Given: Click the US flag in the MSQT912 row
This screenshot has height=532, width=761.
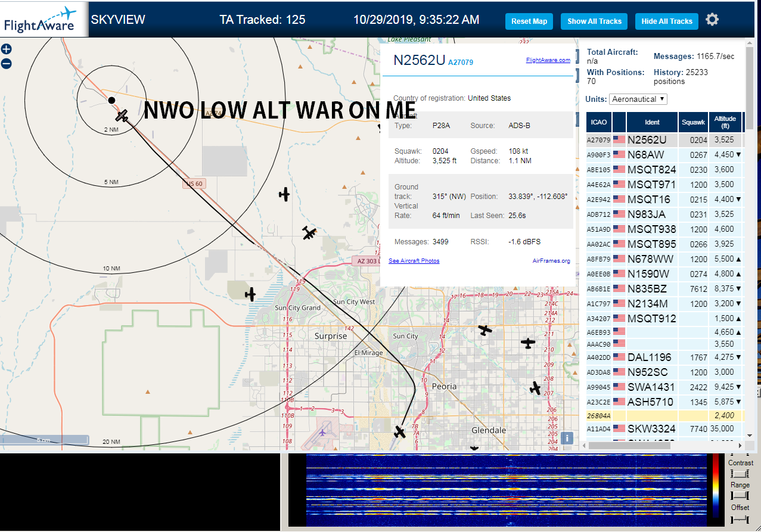Looking at the screenshot, I should coord(619,319).
